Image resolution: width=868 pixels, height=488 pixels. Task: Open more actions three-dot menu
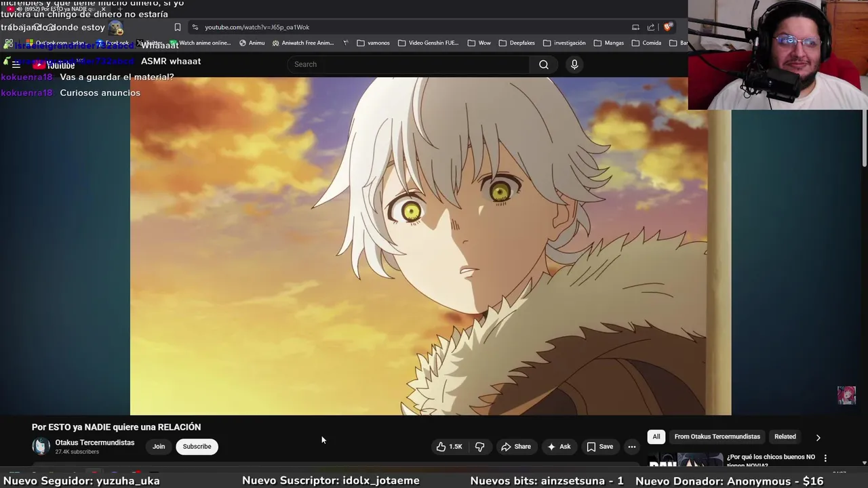click(x=632, y=447)
